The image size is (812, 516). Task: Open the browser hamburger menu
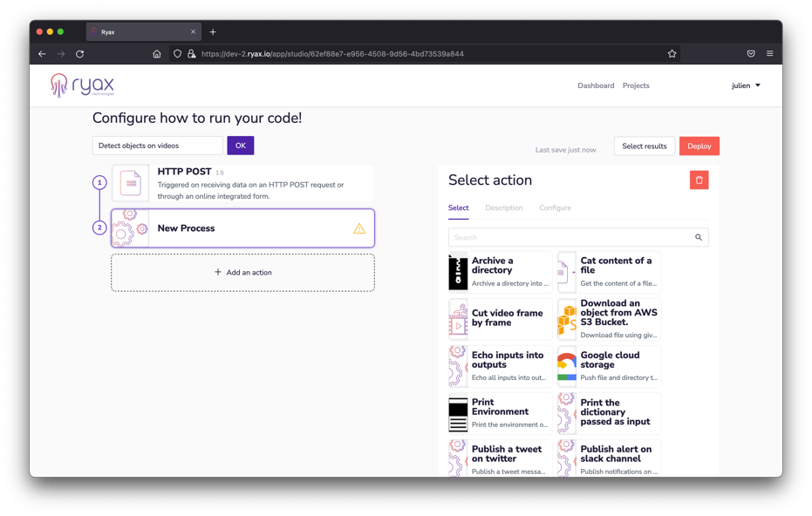[x=769, y=54]
